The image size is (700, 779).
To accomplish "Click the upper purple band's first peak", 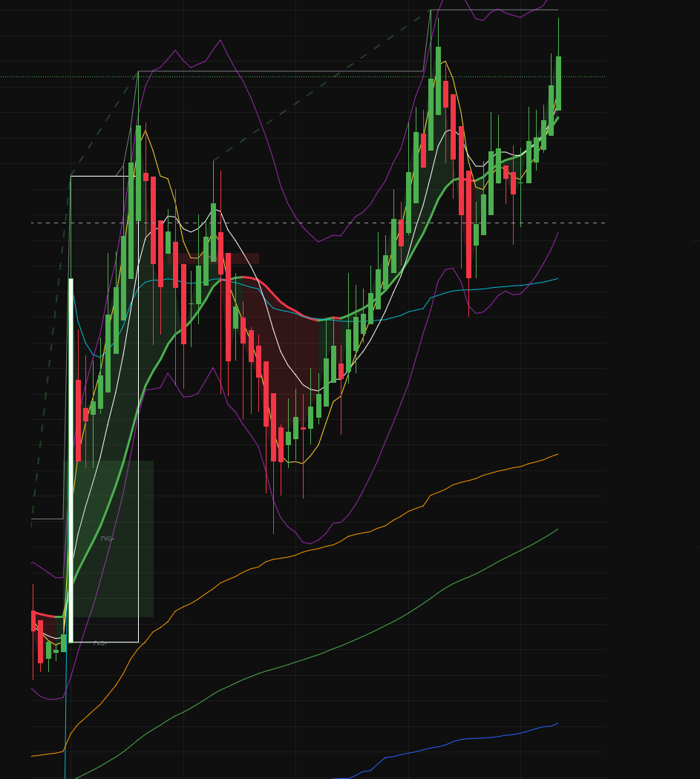I will pyautogui.click(x=220, y=40).
